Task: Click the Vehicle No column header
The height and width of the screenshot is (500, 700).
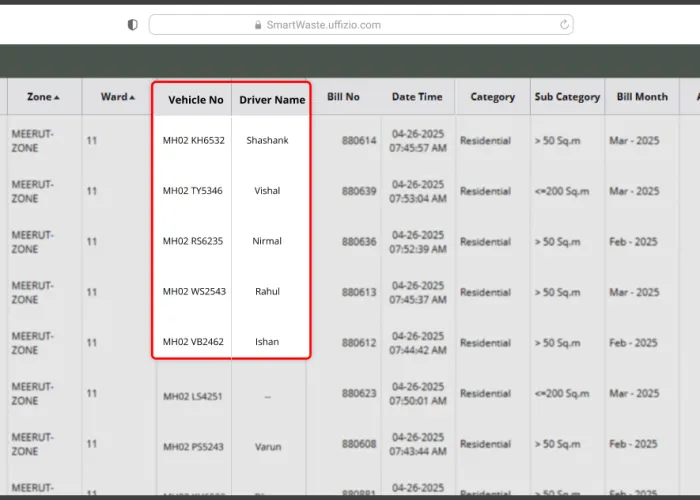Action: (195, 100)
